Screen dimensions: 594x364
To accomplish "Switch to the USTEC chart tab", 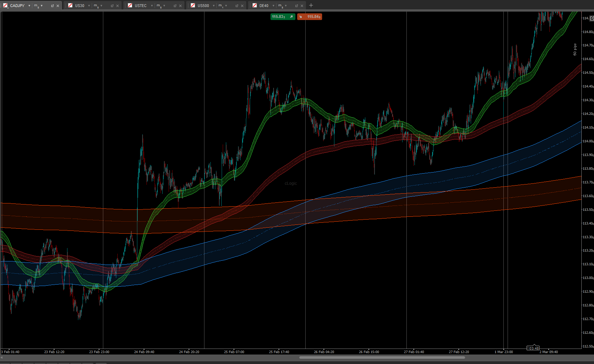I will click(x=141, y=5).
